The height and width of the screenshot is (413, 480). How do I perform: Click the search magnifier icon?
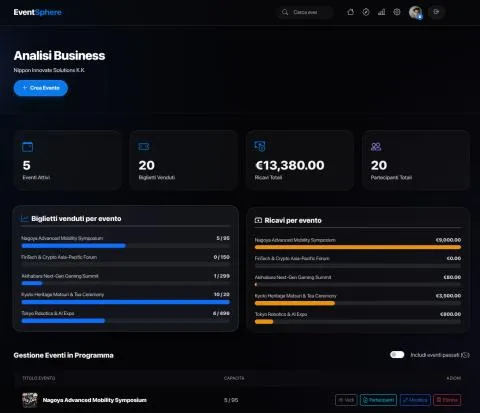coord(285,12)
